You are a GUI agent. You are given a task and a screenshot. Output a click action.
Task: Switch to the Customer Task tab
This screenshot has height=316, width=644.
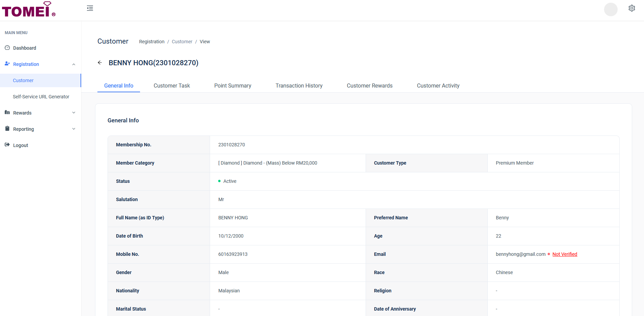click(x=171, y=86)
